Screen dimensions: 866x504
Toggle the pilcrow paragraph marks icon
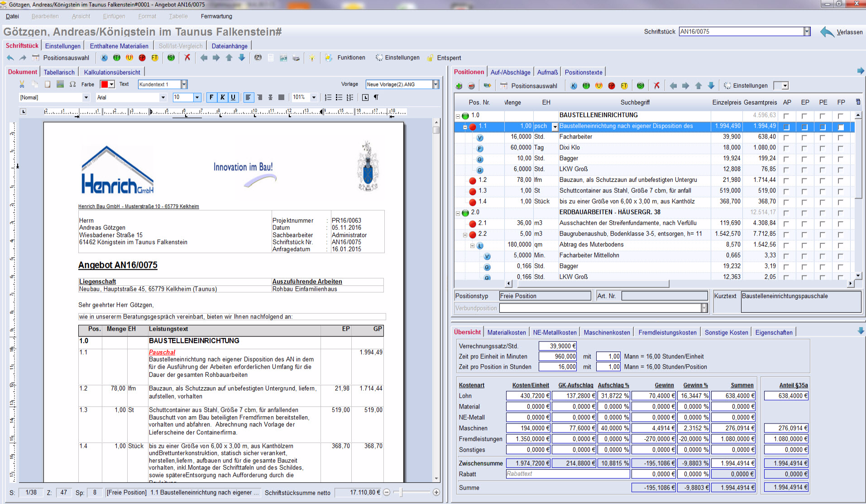pyautogui.click(x=376, y=97)
